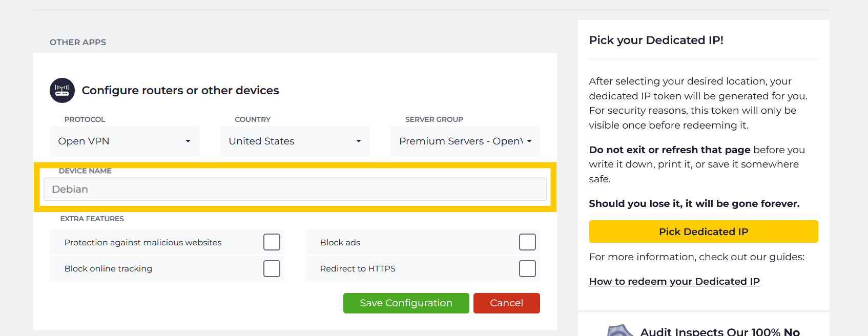868x336 pixels.
Task: Enable Protection against malicious websites checkbox
Action: (x=272, y=242)
